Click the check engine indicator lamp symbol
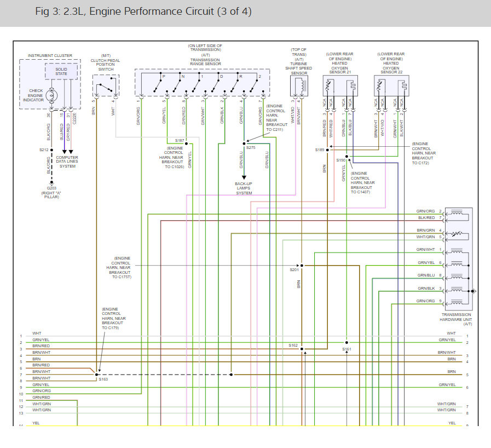Viewport: 491px width, 448px height. [52, 95]
